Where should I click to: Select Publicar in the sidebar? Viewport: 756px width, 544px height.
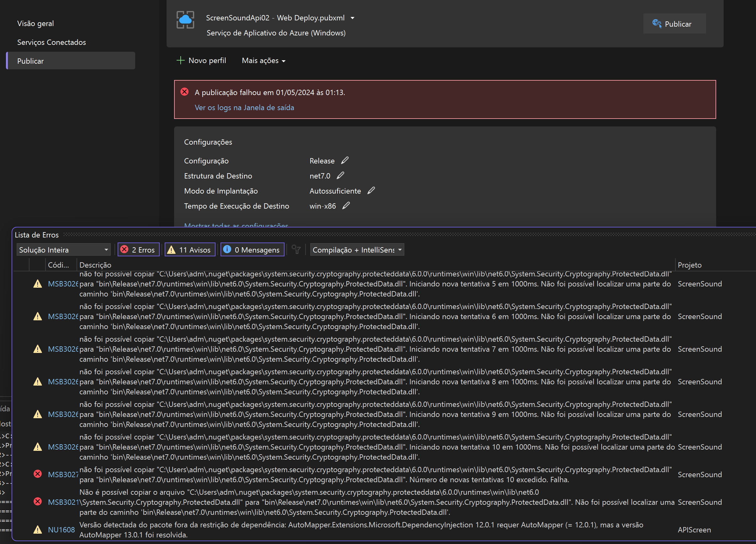pos(71,61)
